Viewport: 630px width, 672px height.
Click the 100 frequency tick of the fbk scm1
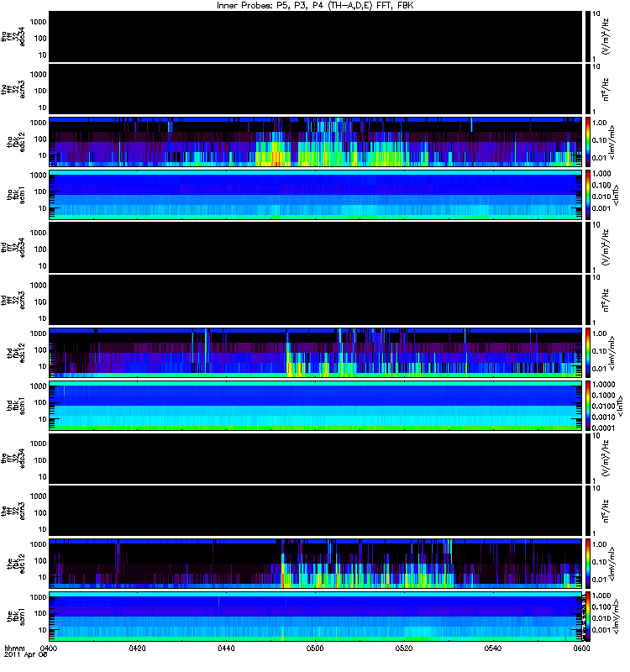pyautogui.click(x=40, y=613)
